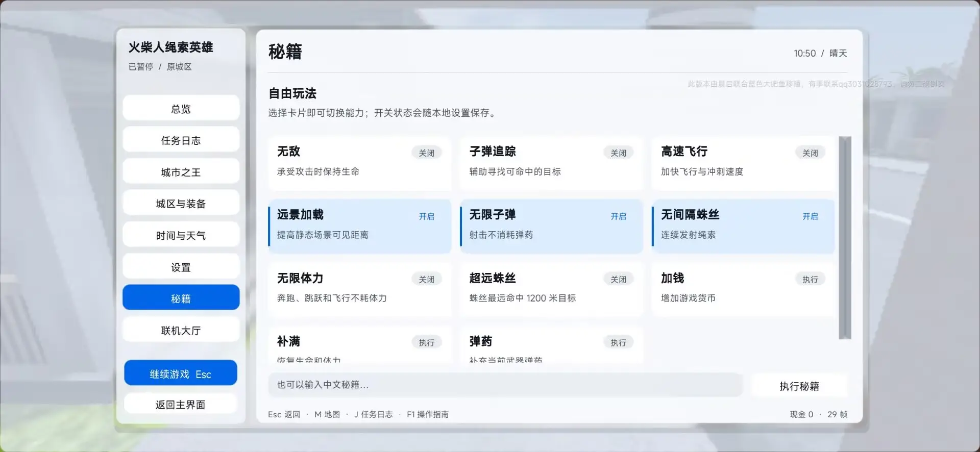Click the 10:50 / 晴天 time display
Viewport: 980px width, 452px height.
(820, 53)
